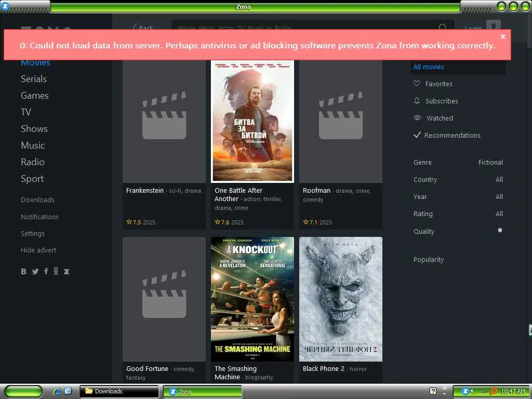Click the Zona icon in the title bar
The height and width of the screenshot is (399, 532).
coord(5,5)
